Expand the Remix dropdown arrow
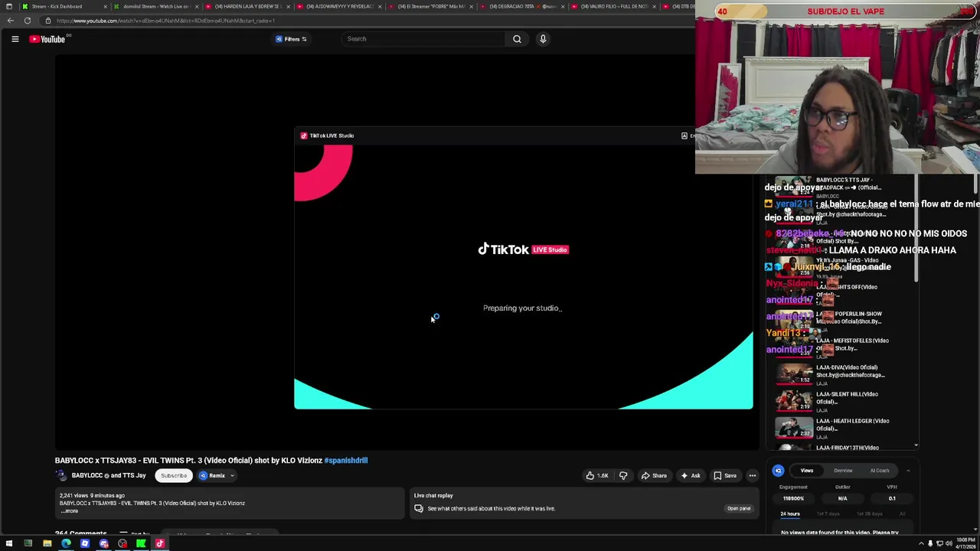 [x=232, y=476]
